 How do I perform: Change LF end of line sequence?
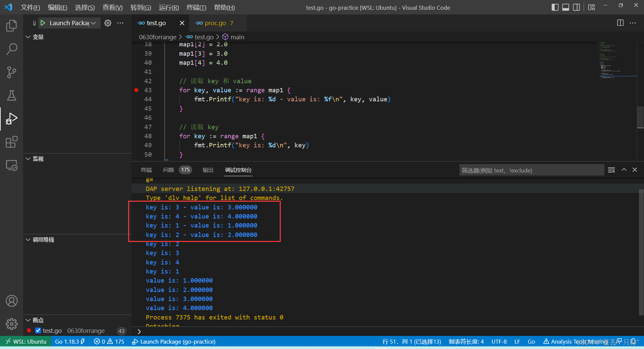click(x=517, y=342)
